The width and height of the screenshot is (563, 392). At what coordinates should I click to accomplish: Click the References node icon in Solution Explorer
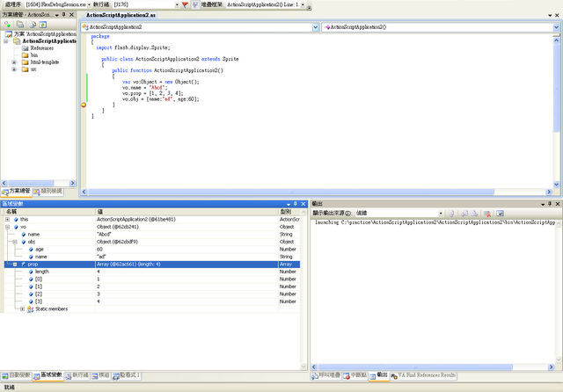26,48
